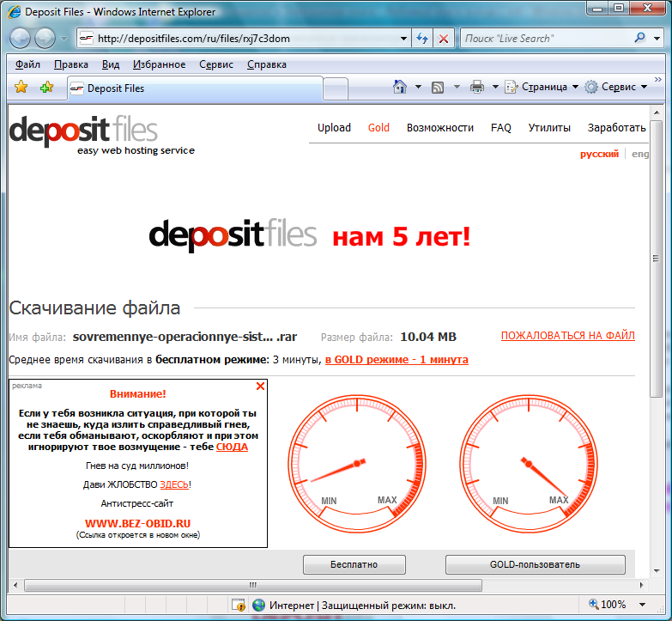Close the реклама ad box

tap(260, 387)
